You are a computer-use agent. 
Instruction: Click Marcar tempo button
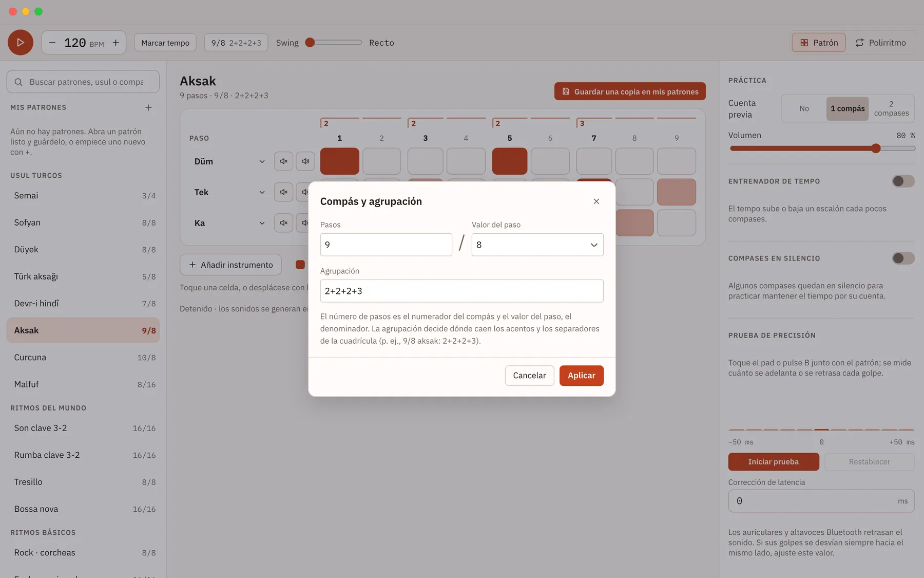pos(165,43)
